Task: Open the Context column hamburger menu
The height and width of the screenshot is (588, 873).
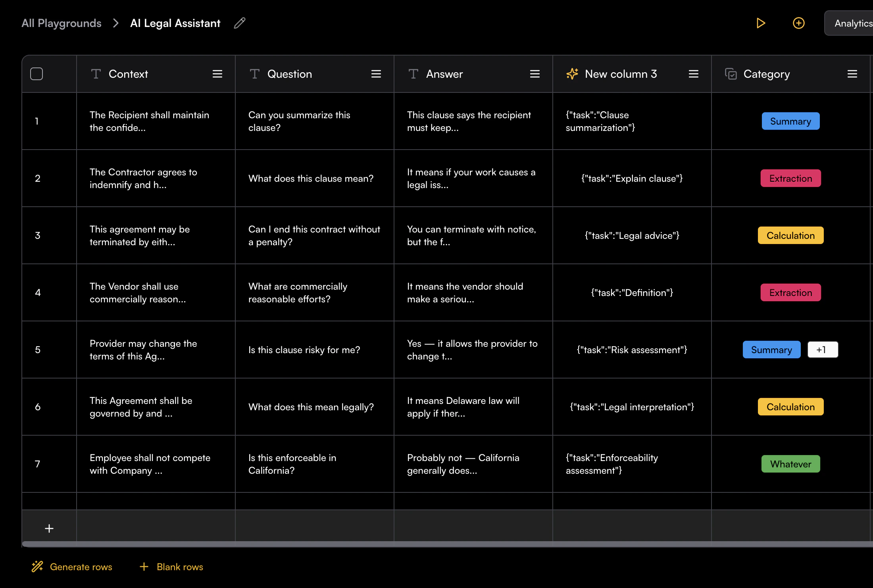Action: point(217,74)
